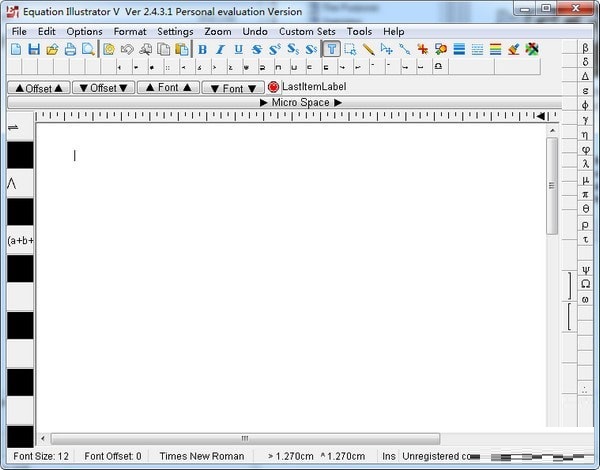Insert the theta symbol

585,209
